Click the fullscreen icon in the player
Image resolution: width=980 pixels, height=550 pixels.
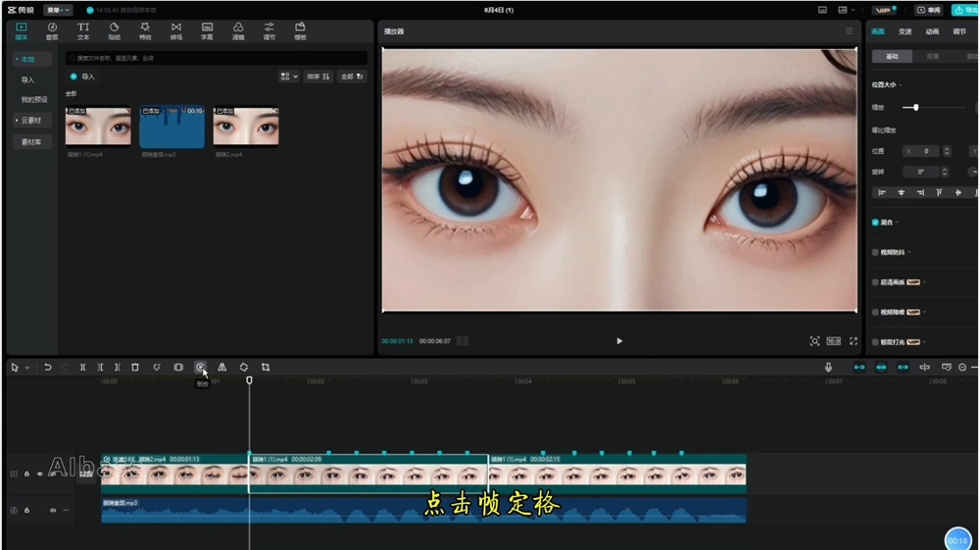853,341
